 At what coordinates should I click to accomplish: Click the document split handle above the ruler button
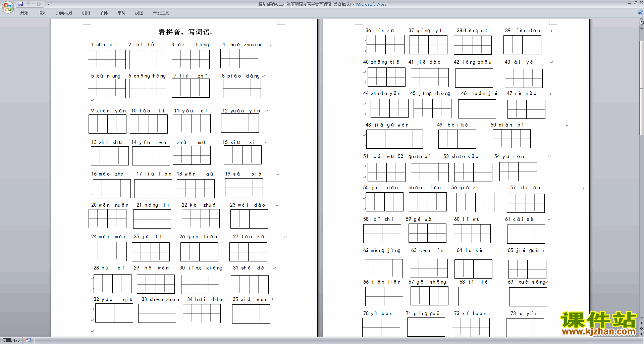click(x=641, y=19)
